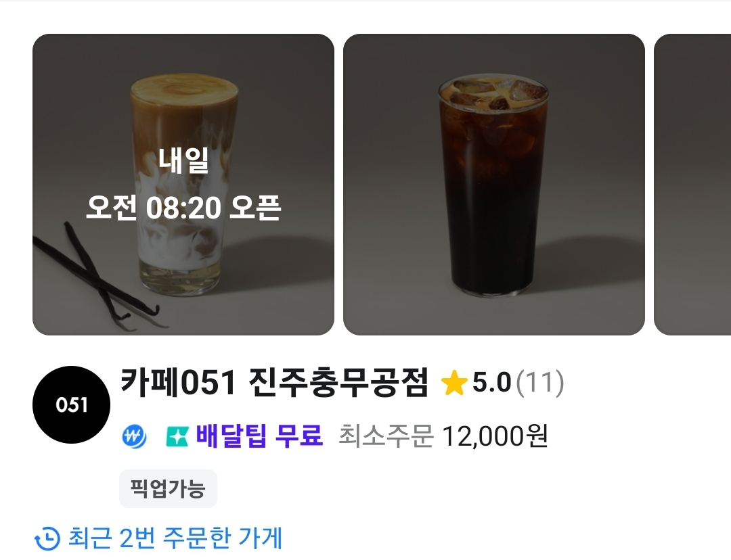Tap the (11) review count
731x560 pixels.
tap(540, 383)
